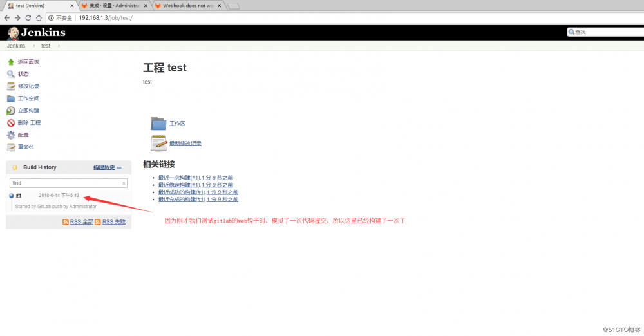Switch to the GitLab 集成·设置 tab
This screenshot has height=336, width=644.
(115, 6)
